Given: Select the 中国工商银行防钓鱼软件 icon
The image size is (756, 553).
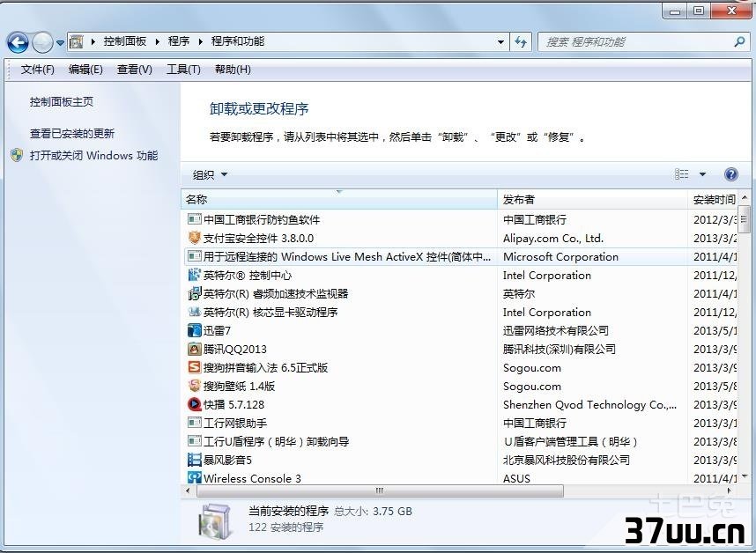Looking at the screenshot, I should 195,219.
